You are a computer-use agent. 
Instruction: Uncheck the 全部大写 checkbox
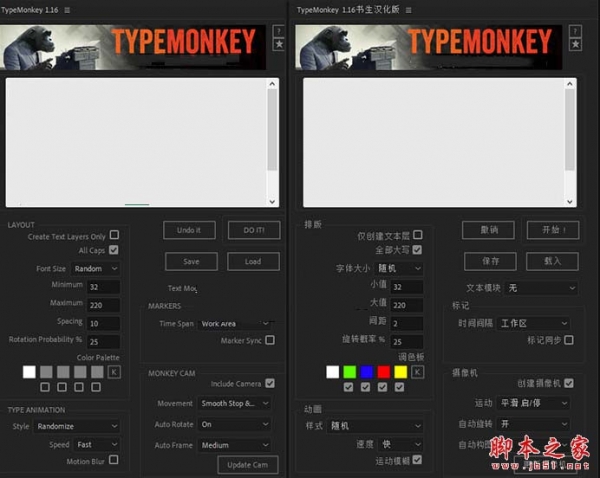tap(417, 250)
